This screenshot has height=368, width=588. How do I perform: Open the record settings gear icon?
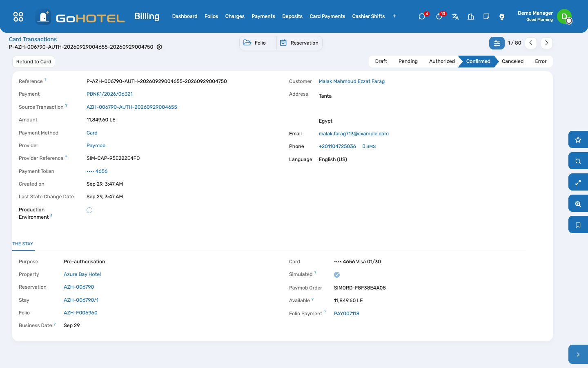[x=159, y=47]
